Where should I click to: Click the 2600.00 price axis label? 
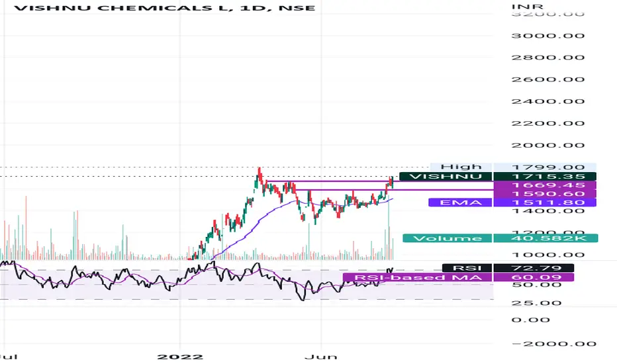tap(547, 79)
